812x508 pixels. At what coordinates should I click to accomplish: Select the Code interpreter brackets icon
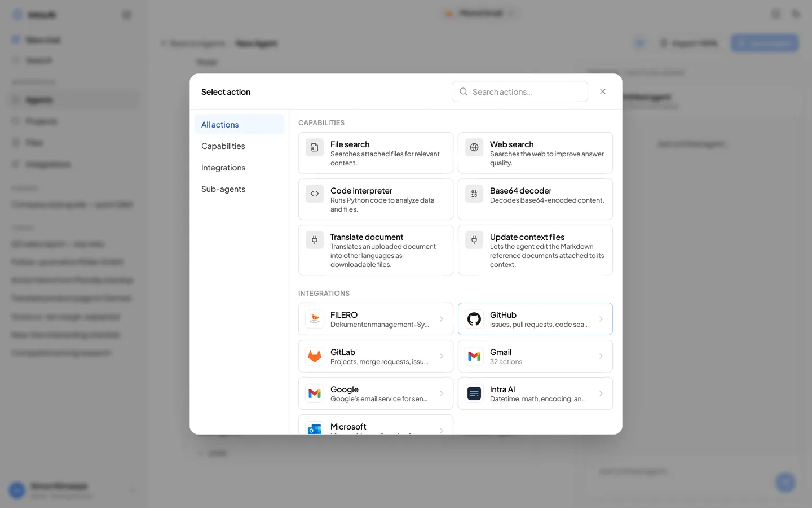[315, 194]
